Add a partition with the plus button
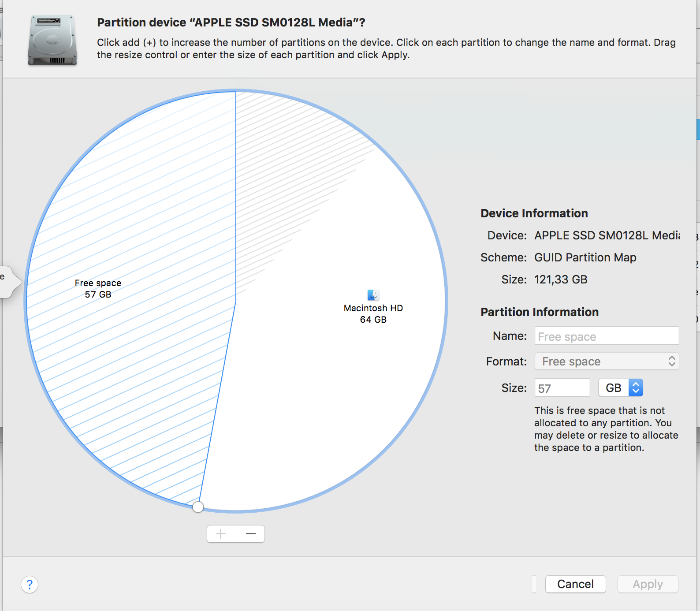The height and width of the screenshot is (611, 700). (x=221, y=534)
